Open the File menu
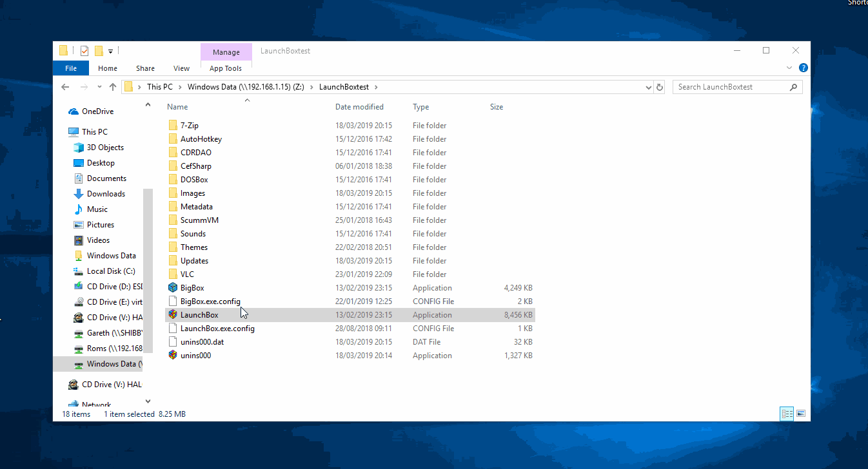Image resolution: width=868 pixels, height=469 pixels. (x=71, y=68)
